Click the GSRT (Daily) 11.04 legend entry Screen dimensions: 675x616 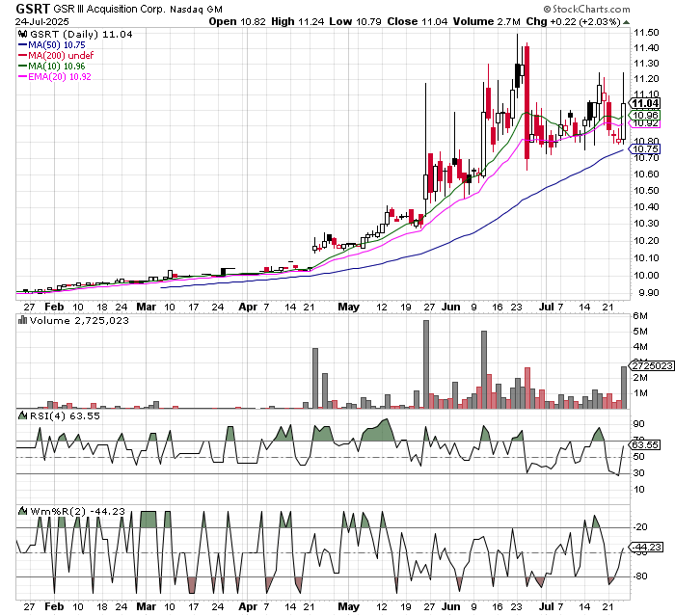tap(81, 35)
